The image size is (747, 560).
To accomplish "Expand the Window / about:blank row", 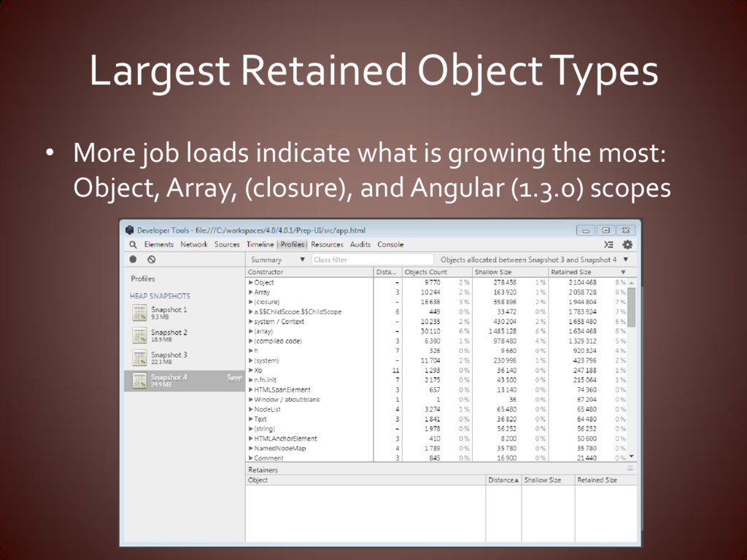I will click(x=251, y=400).
